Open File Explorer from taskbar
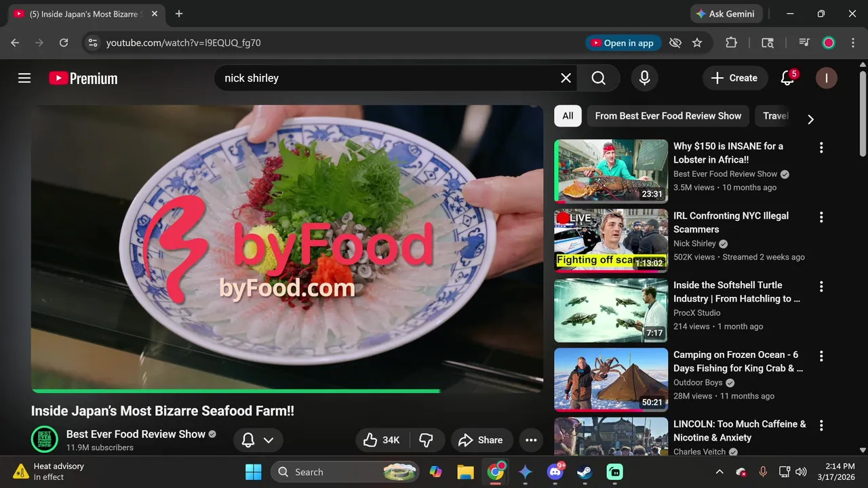Image resolution: width=868 pixels, height=488 pixels. pos(465,472)
